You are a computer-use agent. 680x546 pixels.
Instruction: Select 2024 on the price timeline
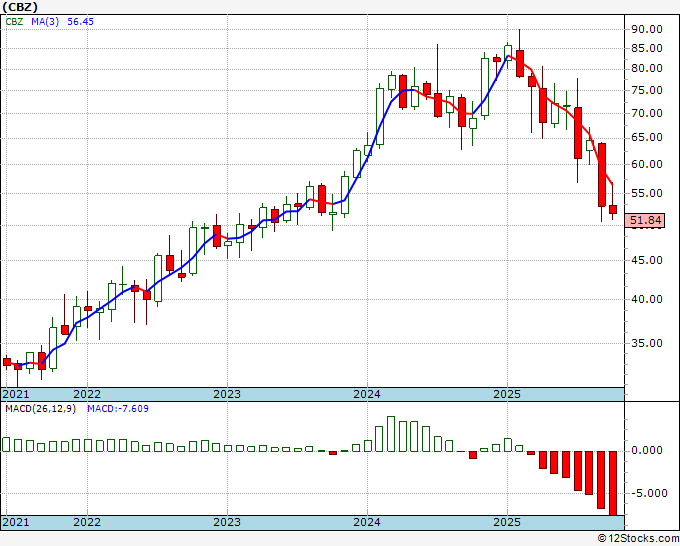(x=367, y=394)
